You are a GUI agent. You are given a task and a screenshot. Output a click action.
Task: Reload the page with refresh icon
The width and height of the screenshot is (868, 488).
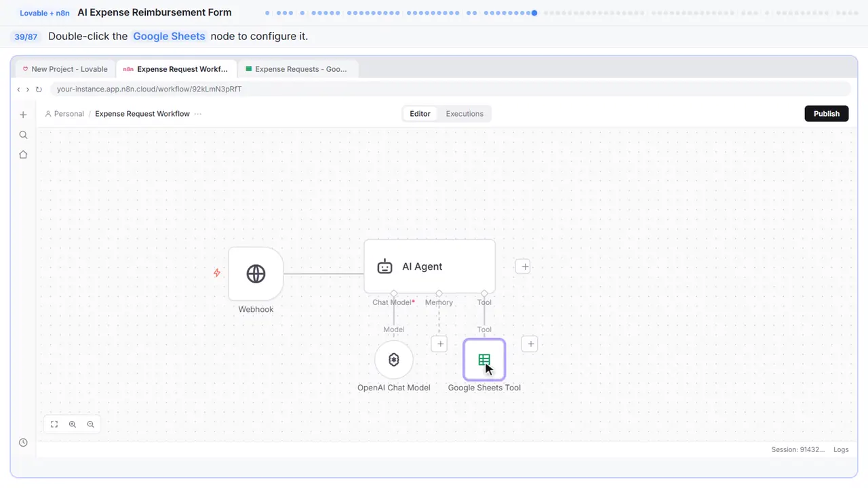tap(39, 89)
